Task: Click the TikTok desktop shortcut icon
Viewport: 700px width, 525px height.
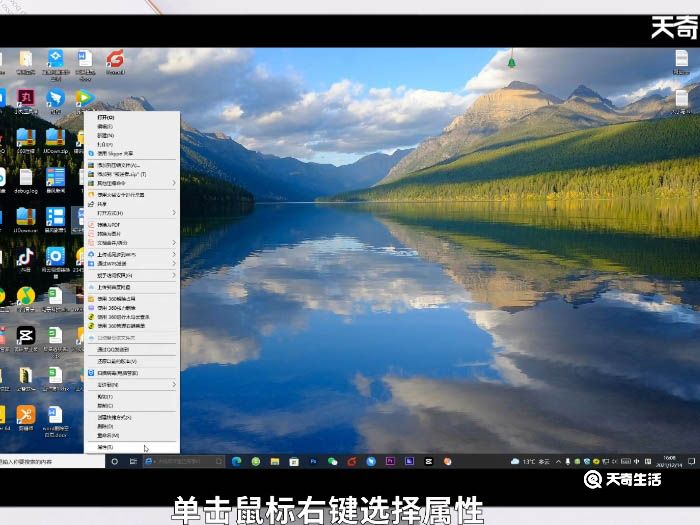Action: [25, 257]
